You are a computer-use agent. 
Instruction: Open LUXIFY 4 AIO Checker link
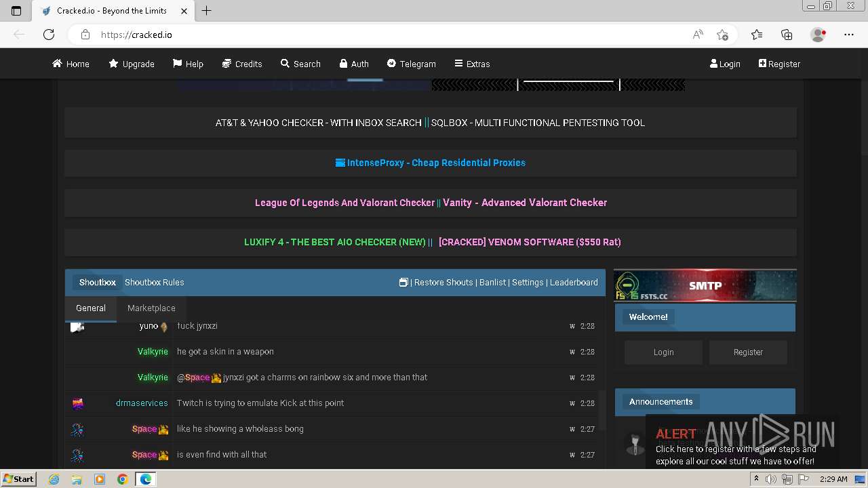coord(335,242)
